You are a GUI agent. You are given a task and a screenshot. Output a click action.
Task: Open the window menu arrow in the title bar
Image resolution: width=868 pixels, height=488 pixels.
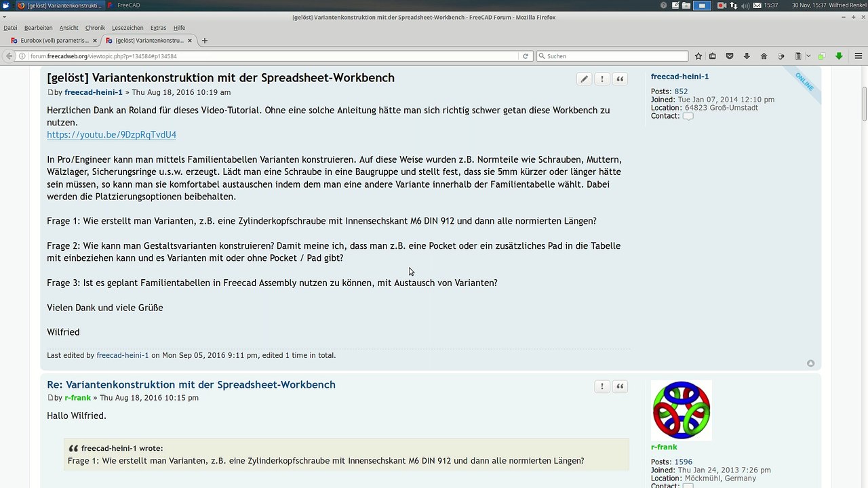(x=5, y=17)
